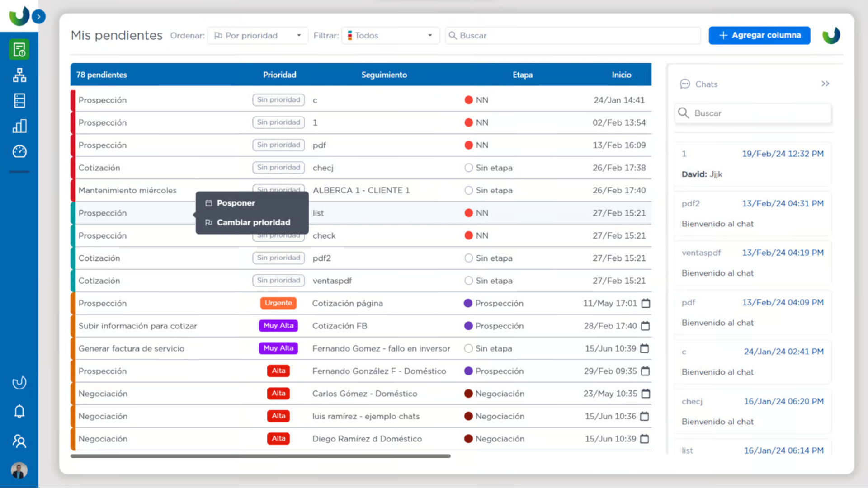Click Sin etapa circle in pdf2 row

pos(469,258)
